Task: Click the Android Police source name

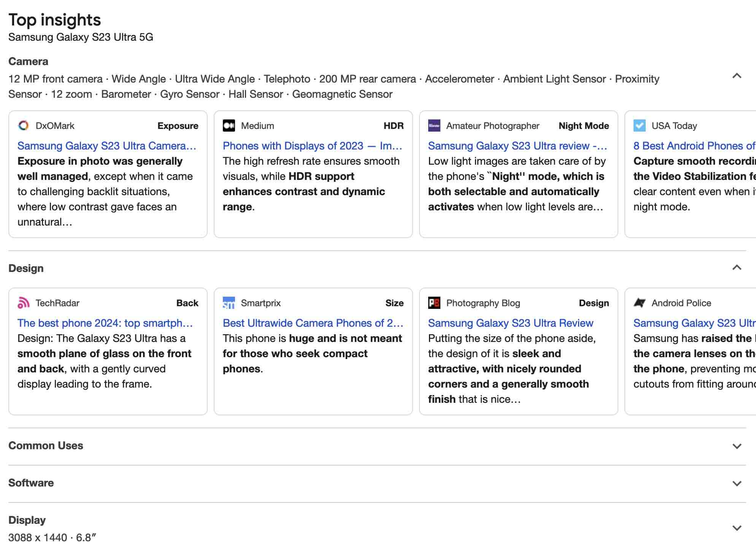Action: pyautogui.click(x=681, y=303)
